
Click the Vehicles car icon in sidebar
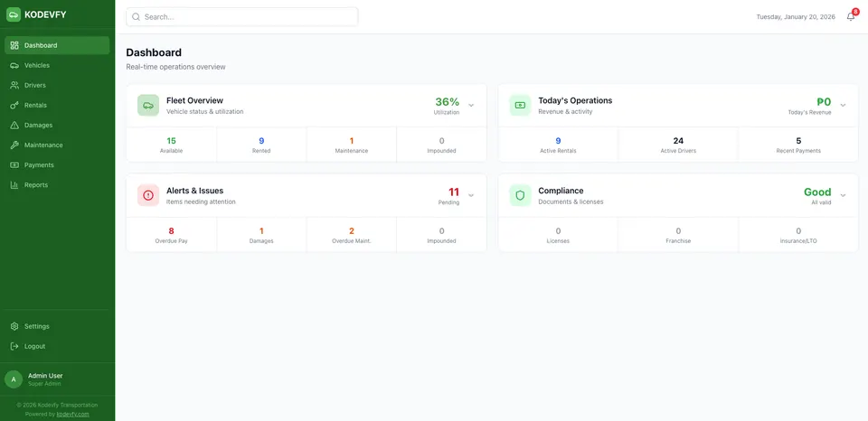15,65
